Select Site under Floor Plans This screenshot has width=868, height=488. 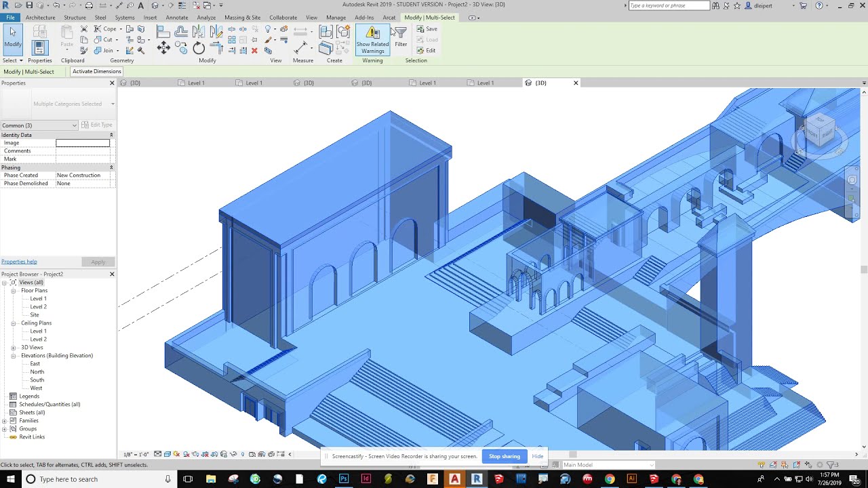pyautogui.click(x=35, y=315)
